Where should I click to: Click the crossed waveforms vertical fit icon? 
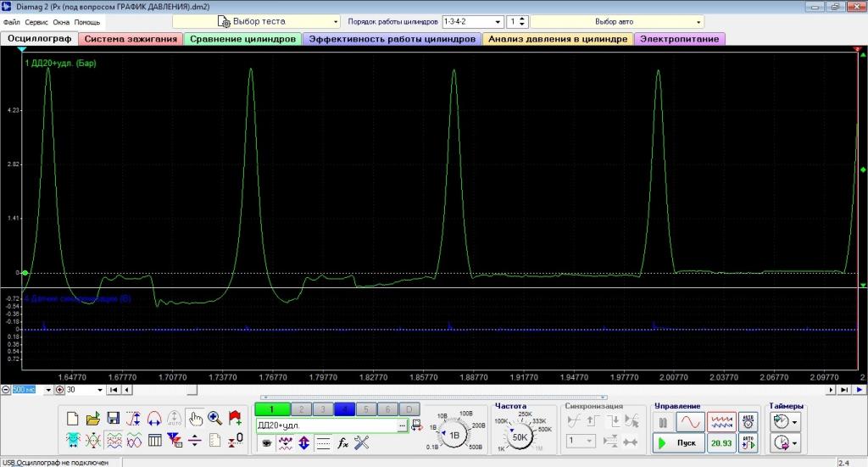[x=93, y=441]
